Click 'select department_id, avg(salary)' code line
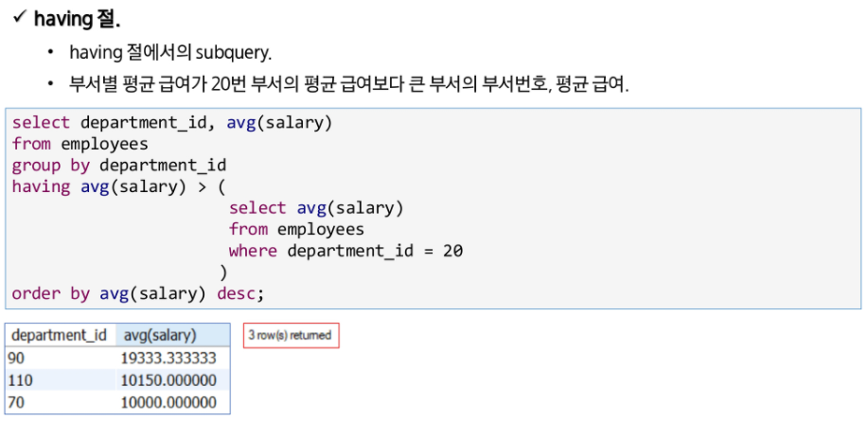Image resolution: width=868 pixels, height=422 pixels. pyautogui.click(x=172, y=122)
